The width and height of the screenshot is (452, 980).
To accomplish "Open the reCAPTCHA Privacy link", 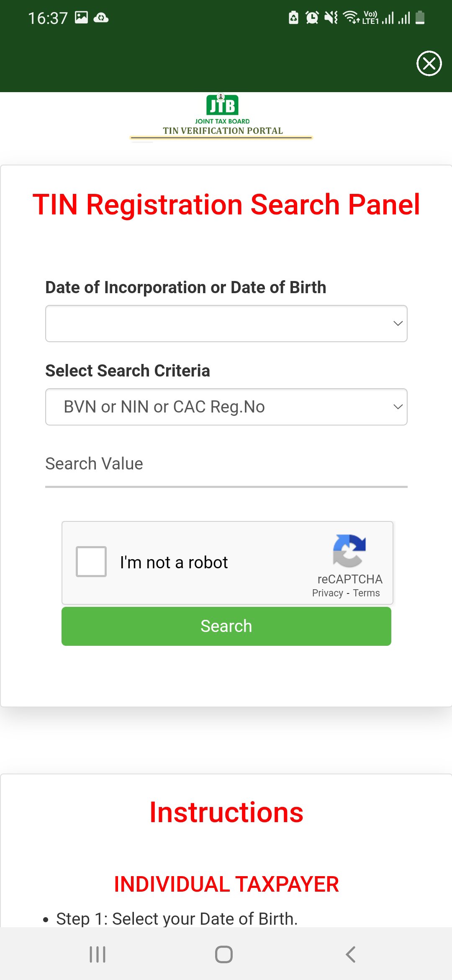I will tap(327, 593).
